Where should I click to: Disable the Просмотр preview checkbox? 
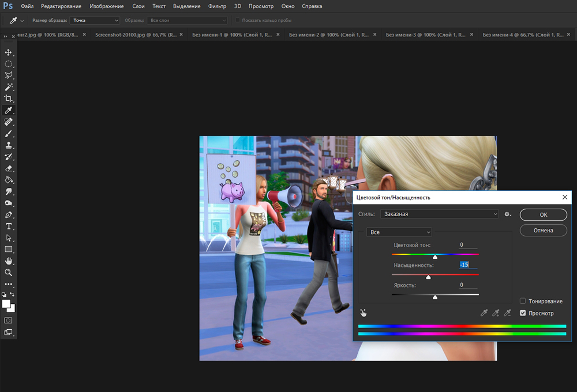tap(523, 313)
